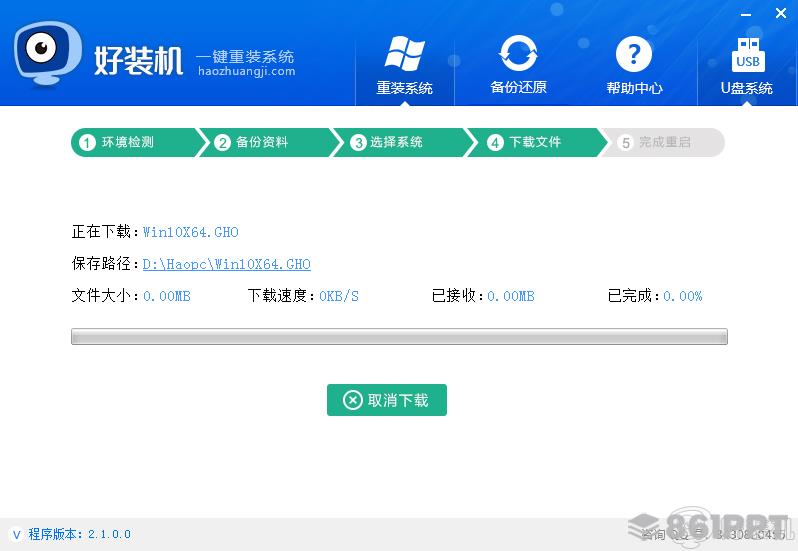
Task: Click the haozhuangji.com website text
Action: tap(247, 71)
